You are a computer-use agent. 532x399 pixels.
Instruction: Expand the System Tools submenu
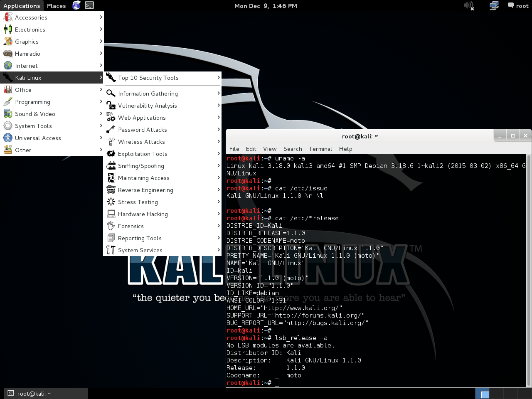click(101, 126)
